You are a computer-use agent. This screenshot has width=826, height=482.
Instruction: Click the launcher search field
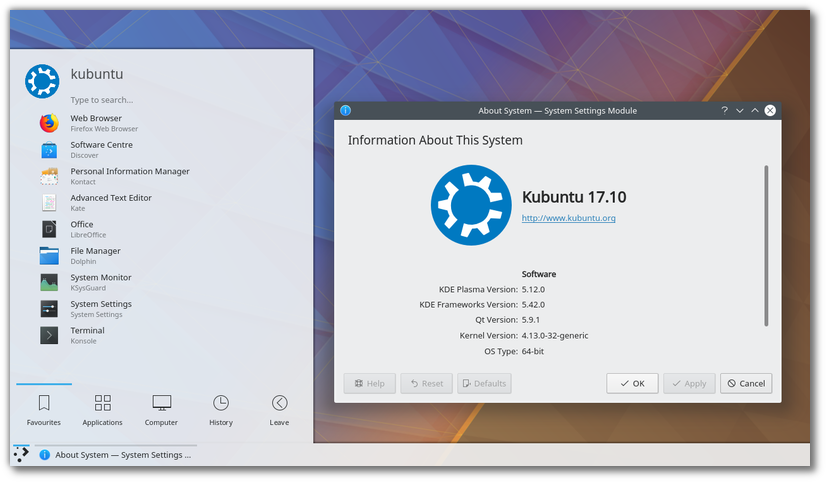(150, 100)
